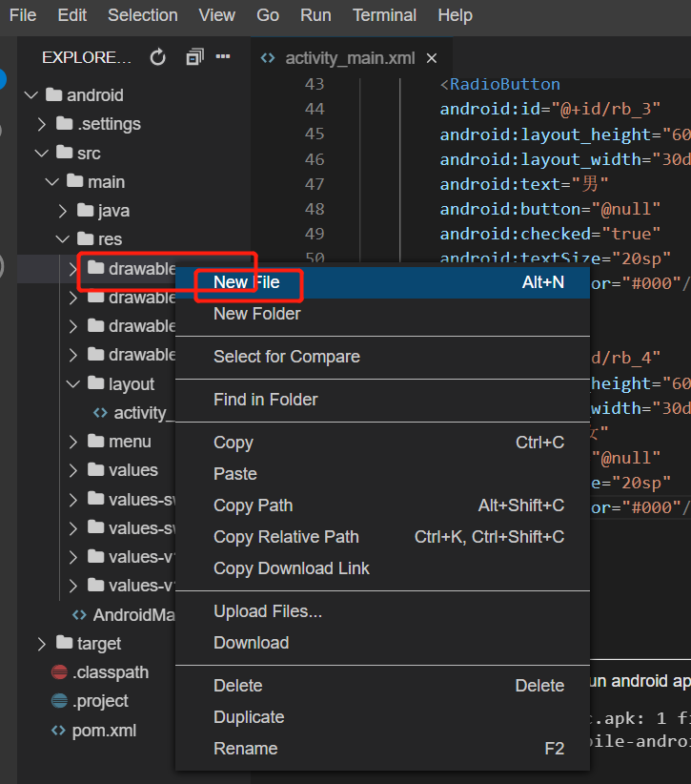
Task: Collapse the layout folder chevron
Action: [x=73, y=384]
